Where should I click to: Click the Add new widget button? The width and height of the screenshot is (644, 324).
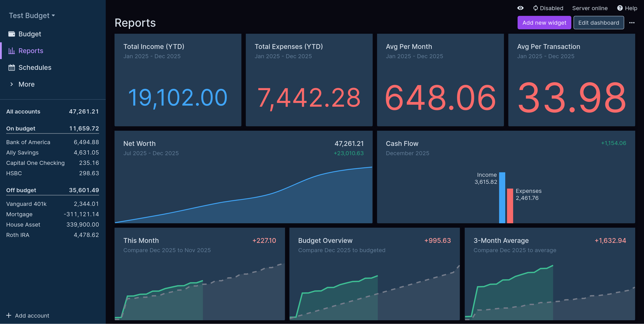pos(544,23)
